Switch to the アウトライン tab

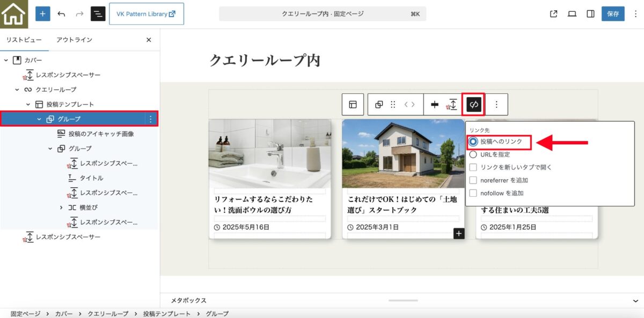pos(74,40)
